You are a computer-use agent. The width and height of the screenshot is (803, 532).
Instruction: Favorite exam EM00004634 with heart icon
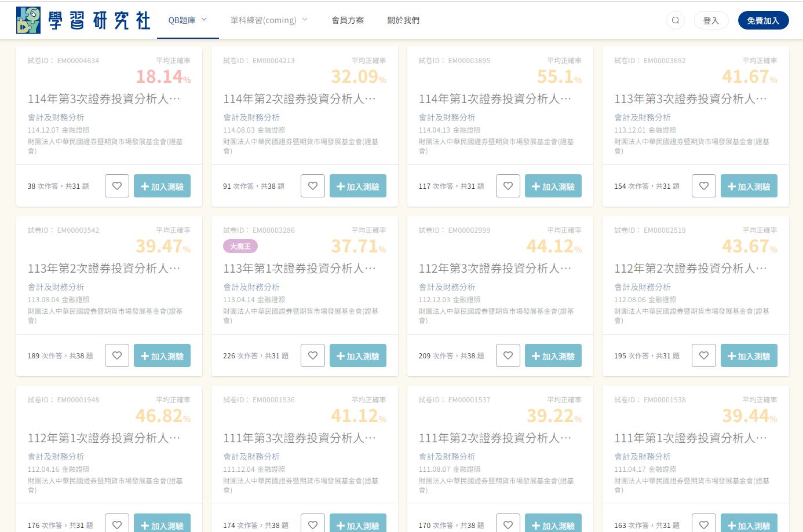pos(117,186)
